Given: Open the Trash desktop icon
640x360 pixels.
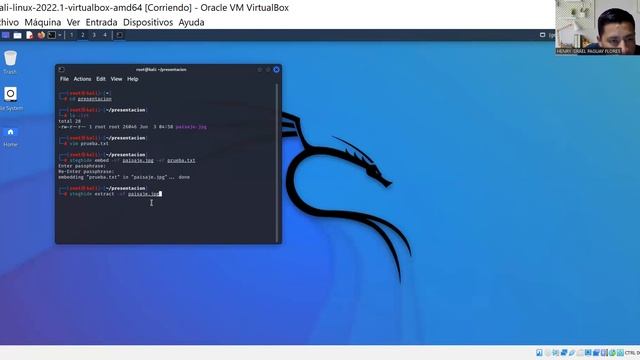Looking at the screenshot, I should (10, 62).
